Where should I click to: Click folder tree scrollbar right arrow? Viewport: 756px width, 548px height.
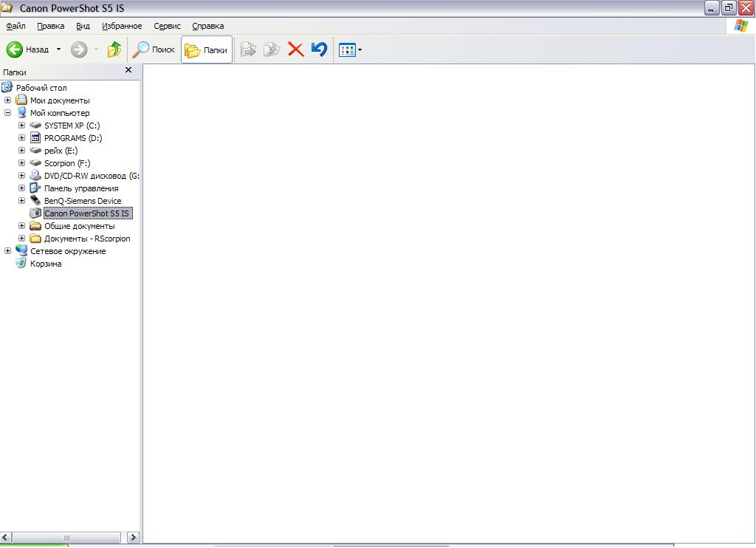click(133, 538)
